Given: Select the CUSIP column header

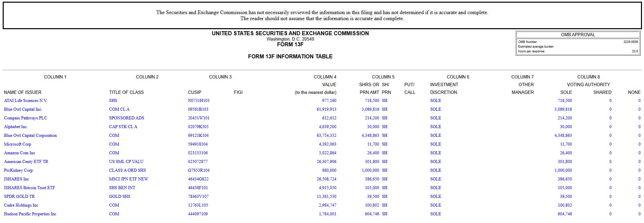Looking at the screenshot, I should tap(195, 92).
